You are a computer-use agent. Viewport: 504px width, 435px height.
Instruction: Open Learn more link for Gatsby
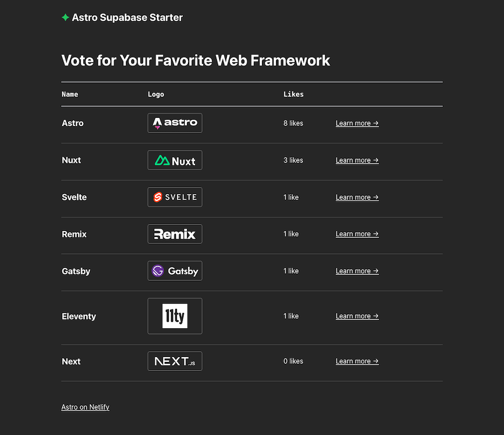coord(357,271)
